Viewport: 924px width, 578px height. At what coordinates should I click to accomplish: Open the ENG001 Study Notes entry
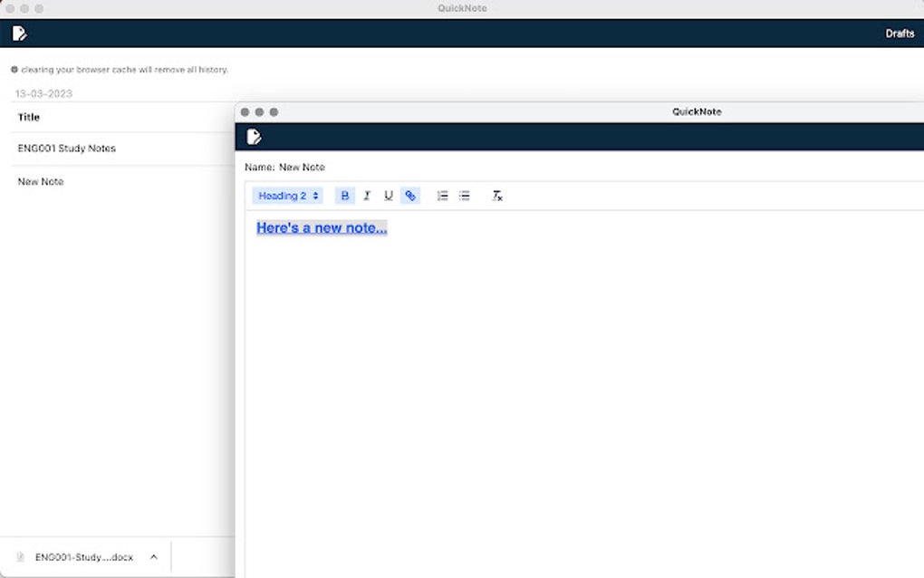[67, 148]
